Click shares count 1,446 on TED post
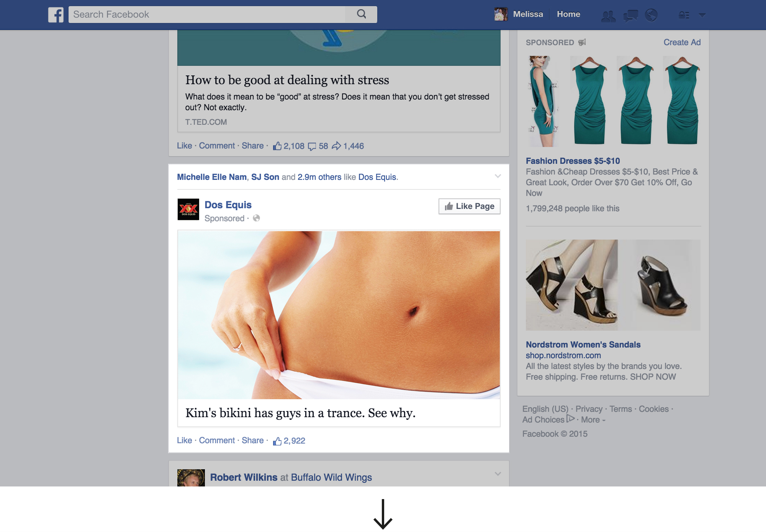 [348, 146]
